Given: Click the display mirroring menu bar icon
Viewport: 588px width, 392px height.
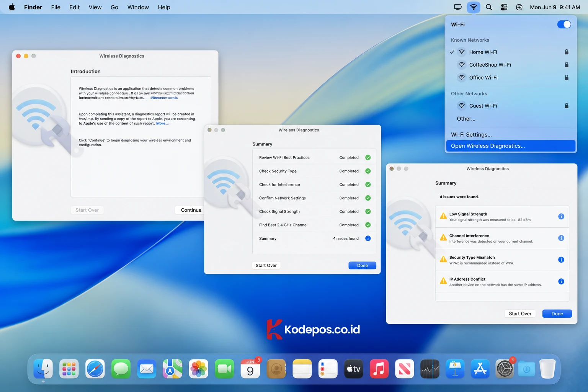Looking at the screenshot, I should 458,7.
